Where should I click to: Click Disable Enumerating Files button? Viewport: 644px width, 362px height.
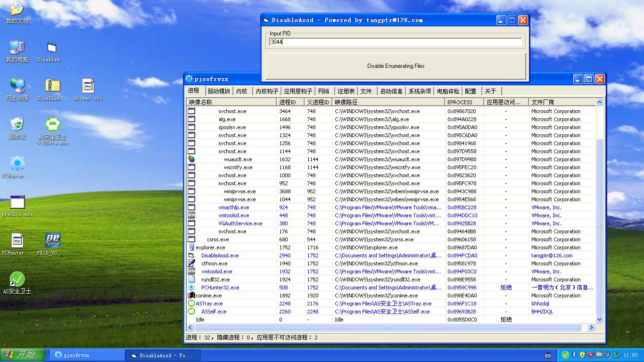pyautogui.click(x=396, y=66)
